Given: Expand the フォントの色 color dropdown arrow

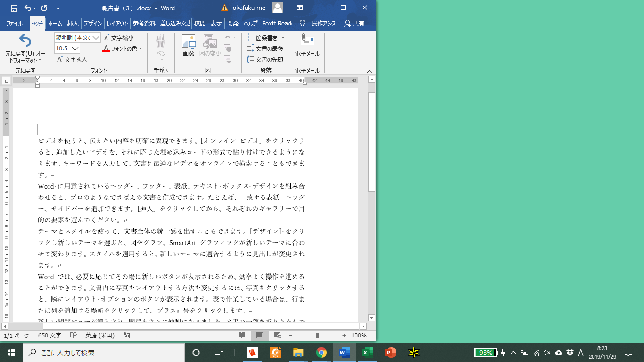Looking at the screenshot, I should [x=140, y=49].
